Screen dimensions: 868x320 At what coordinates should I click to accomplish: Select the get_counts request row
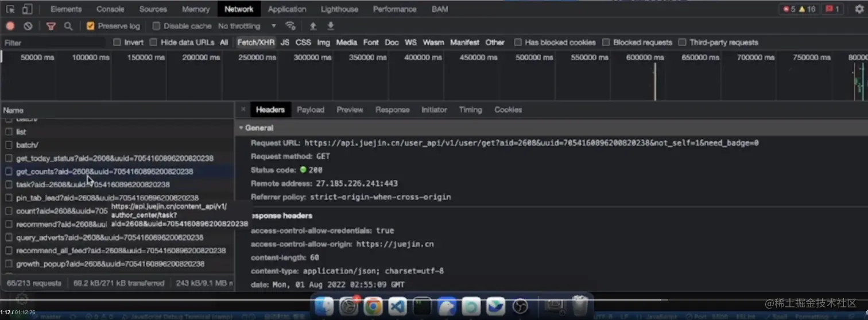click(117, 171)
